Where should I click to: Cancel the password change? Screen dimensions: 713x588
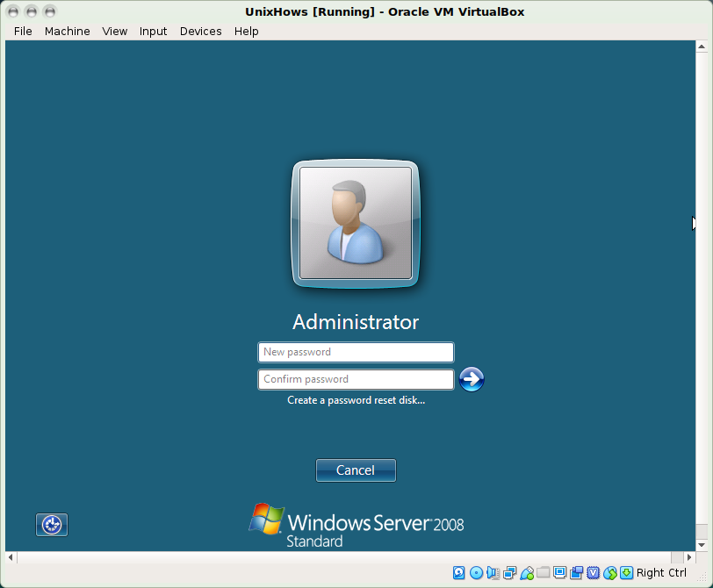tap(356, 470)
